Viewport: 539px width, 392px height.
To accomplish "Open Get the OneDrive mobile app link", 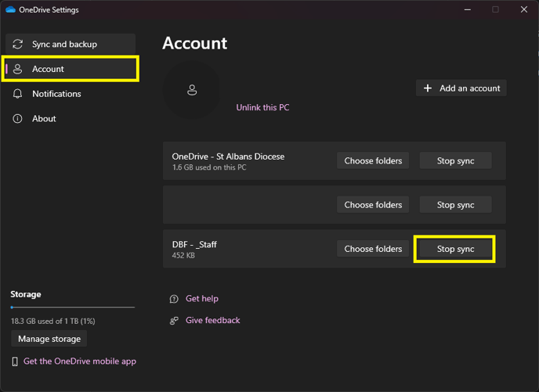I will coord(80,361).
